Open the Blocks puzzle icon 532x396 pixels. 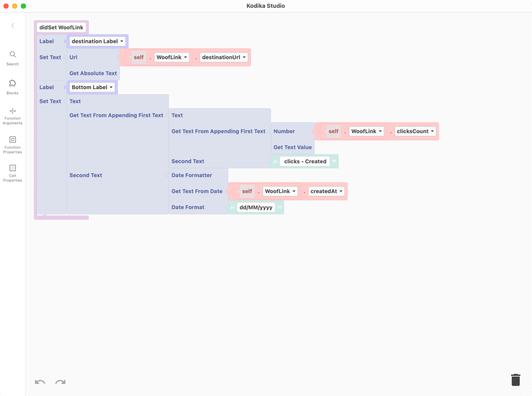(13, 83)
